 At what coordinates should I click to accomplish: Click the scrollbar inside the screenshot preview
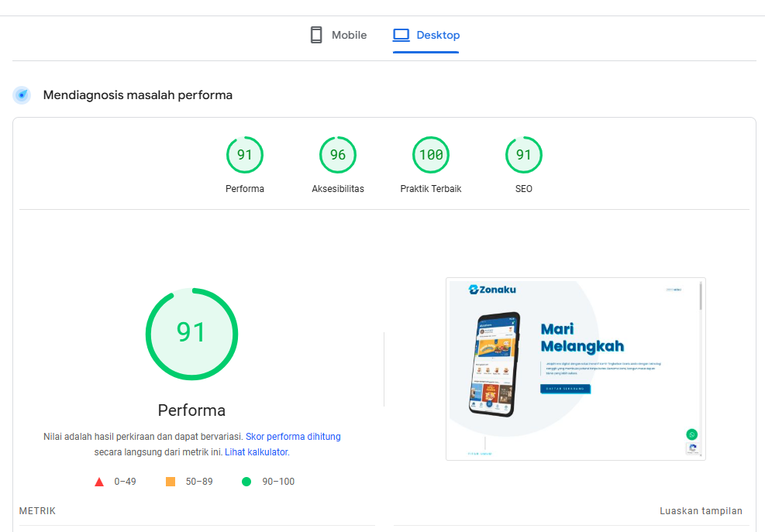pos(701,296)
